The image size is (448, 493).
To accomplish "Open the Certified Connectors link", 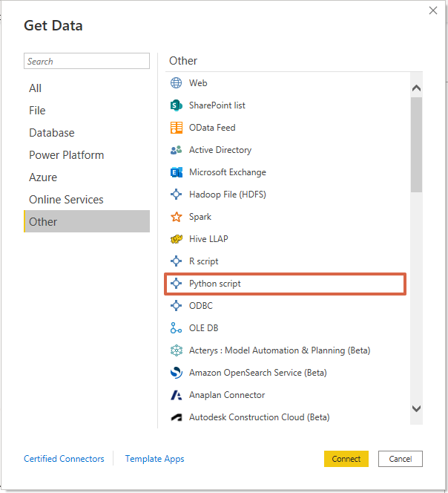I will click(64, 459).
